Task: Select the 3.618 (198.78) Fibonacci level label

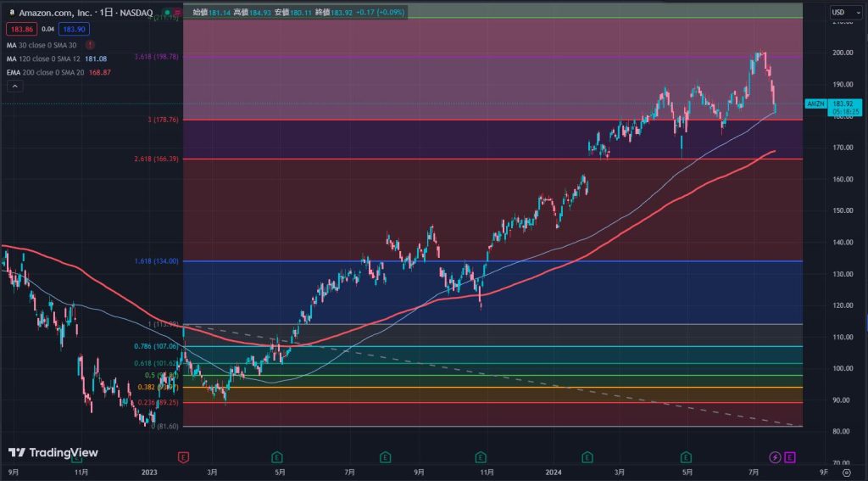Action: pos(157,57)
